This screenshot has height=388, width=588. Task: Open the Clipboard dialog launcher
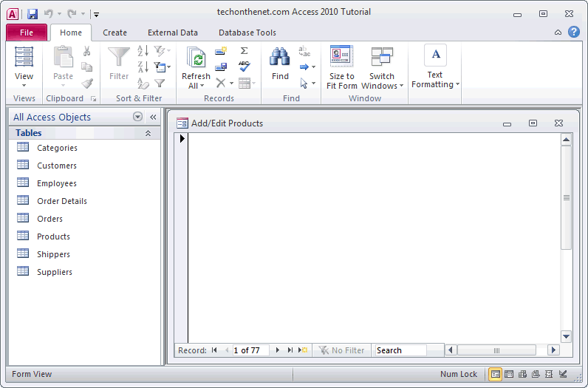coord(93,99)
